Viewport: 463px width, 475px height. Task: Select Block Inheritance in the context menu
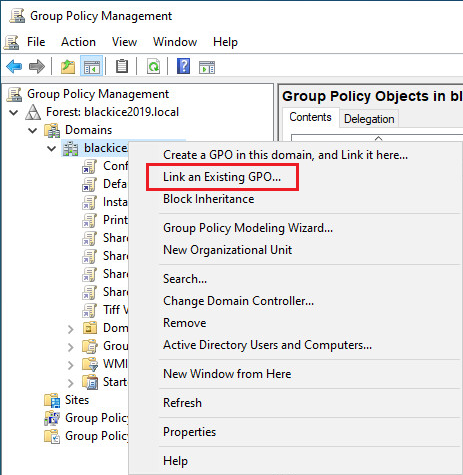pyautogui.click(x=209, y=199)
